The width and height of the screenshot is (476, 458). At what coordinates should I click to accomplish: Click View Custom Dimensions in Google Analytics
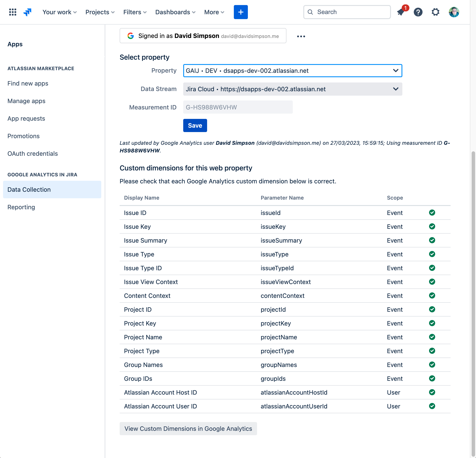pyautogui.click(x=188, y=428)
